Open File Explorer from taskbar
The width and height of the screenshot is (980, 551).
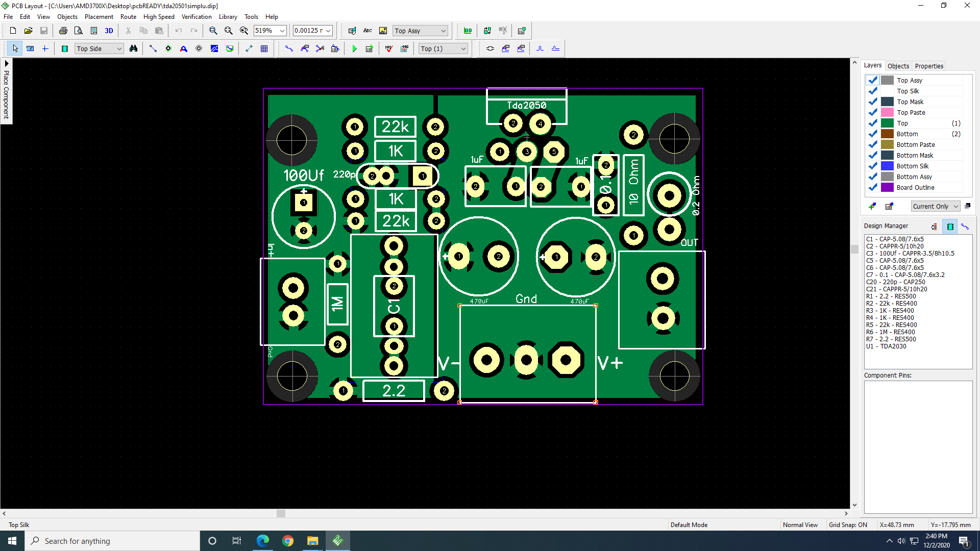click(313, 541)
